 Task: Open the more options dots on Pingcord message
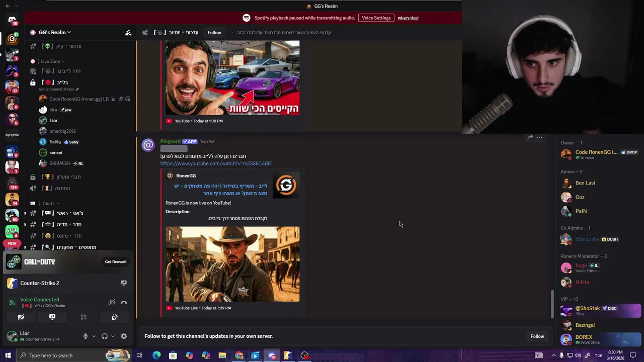539,137
